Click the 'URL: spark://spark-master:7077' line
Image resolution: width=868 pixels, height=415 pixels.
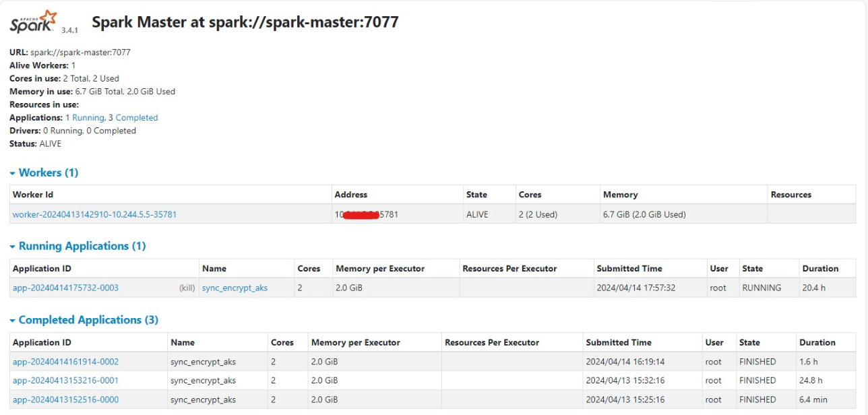[70, 52]
